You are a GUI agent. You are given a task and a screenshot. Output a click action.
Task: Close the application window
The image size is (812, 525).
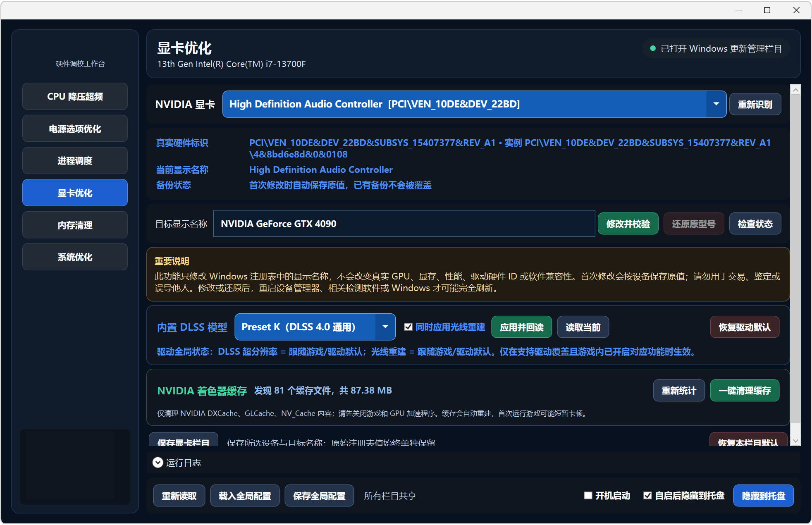coord(796,10)
